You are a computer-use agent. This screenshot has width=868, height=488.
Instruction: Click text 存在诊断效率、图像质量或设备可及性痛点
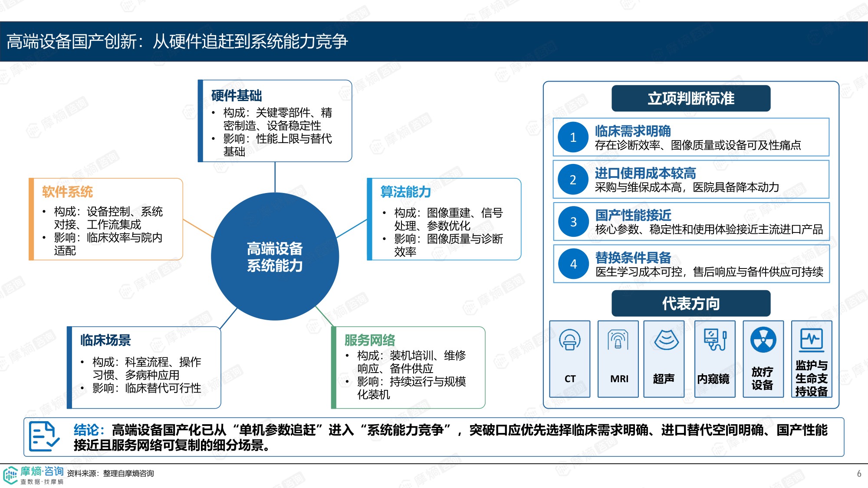tap(698, 145)
